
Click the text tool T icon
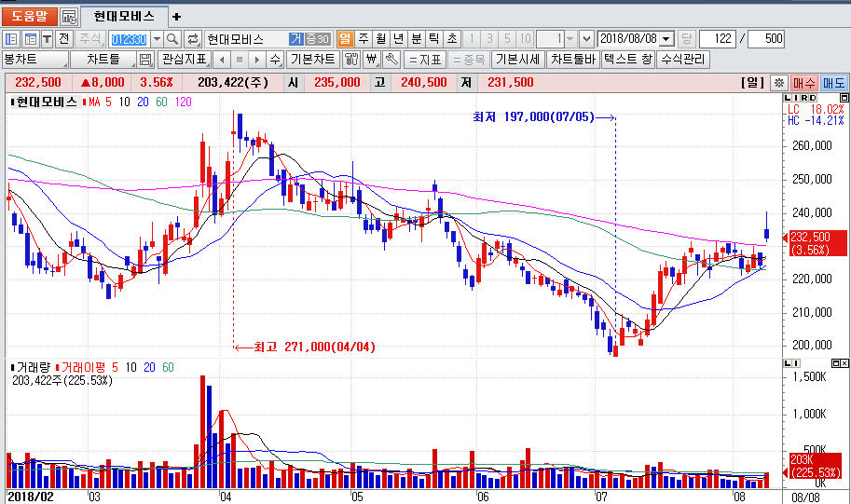[x=46, y=39]
